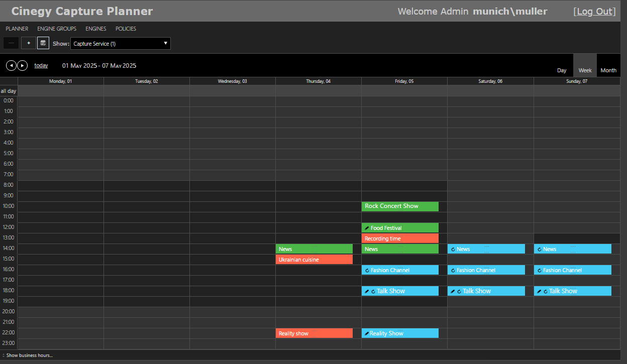
Task: Click the previous week arrow icon
Action: click(x=11, y=65)
